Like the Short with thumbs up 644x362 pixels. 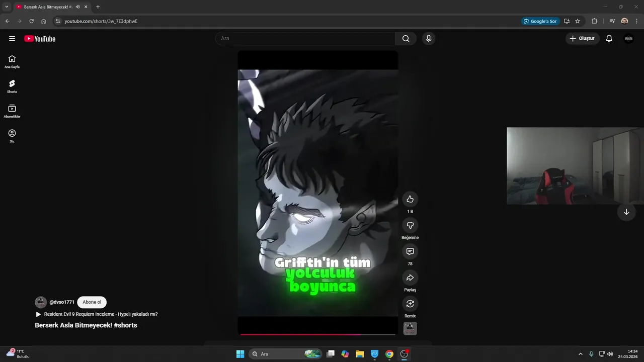pos(410,199)
